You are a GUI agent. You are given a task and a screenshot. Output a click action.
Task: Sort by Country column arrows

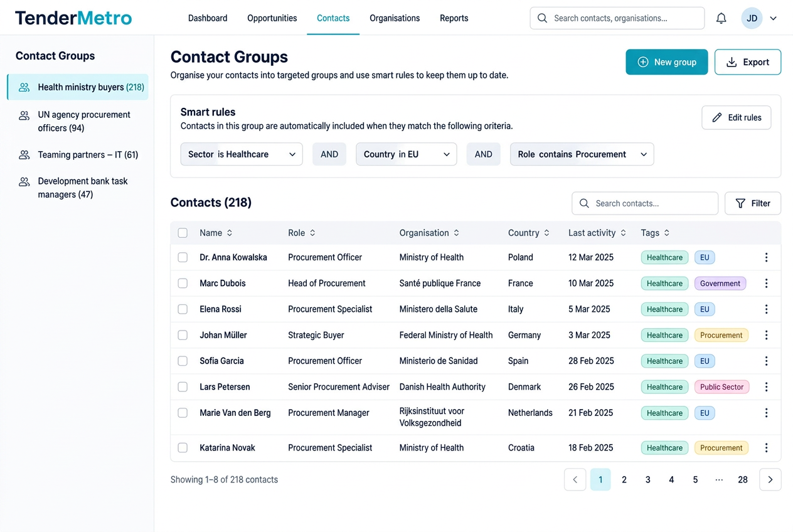click(x=546, y=233)
